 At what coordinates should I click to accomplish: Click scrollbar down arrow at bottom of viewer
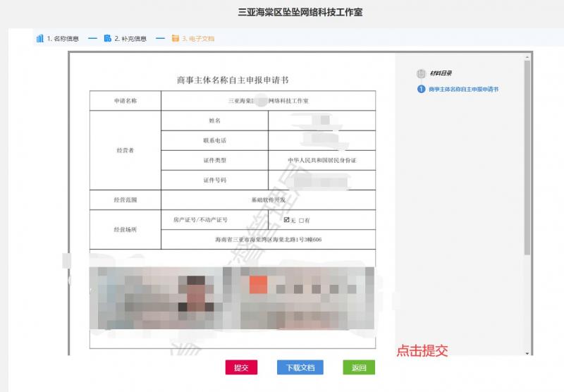pyautogui.click(x=527, y=352)
